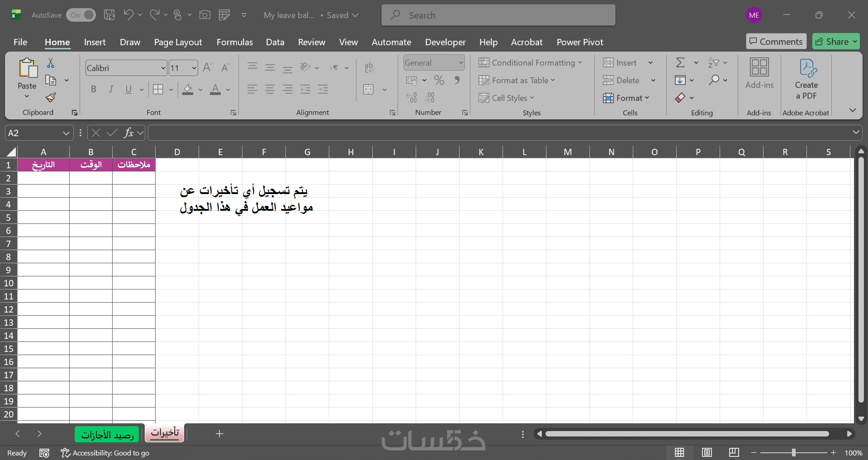
Task: Click Insert Function fx icon
Action: pyautogui.click(x=128, y=133)
